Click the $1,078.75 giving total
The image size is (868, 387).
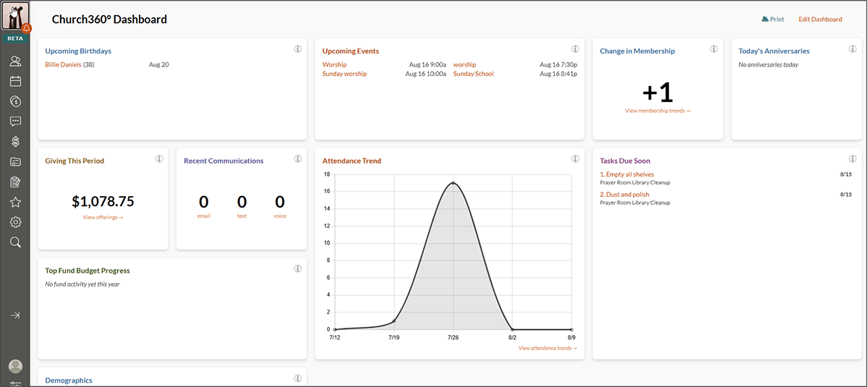click(x=103, y=202)
